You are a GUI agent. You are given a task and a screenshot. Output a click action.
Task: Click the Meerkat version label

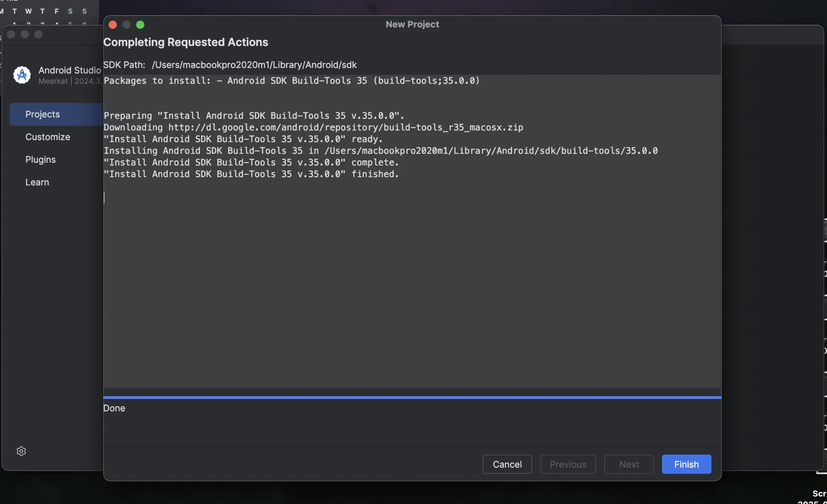(69, 81)
